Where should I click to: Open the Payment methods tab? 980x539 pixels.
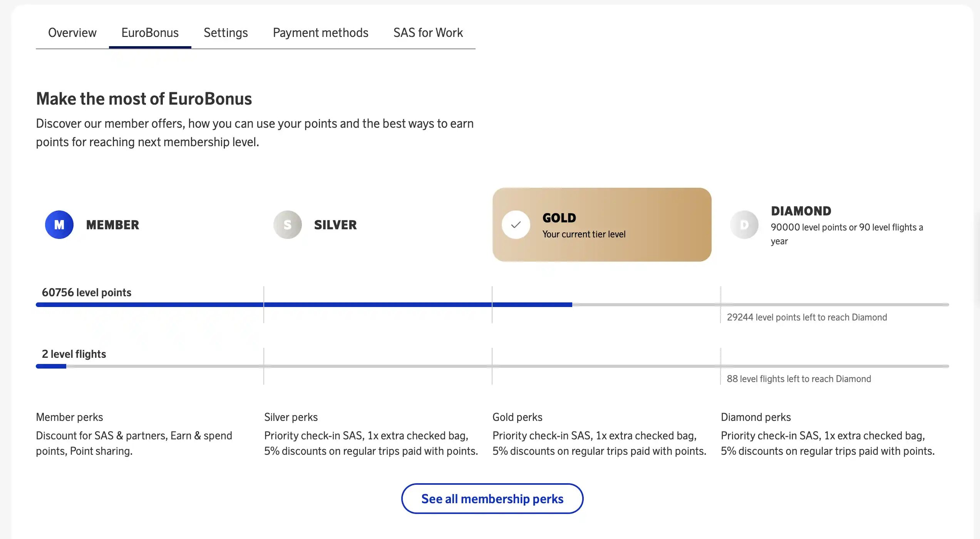(320, 33)
